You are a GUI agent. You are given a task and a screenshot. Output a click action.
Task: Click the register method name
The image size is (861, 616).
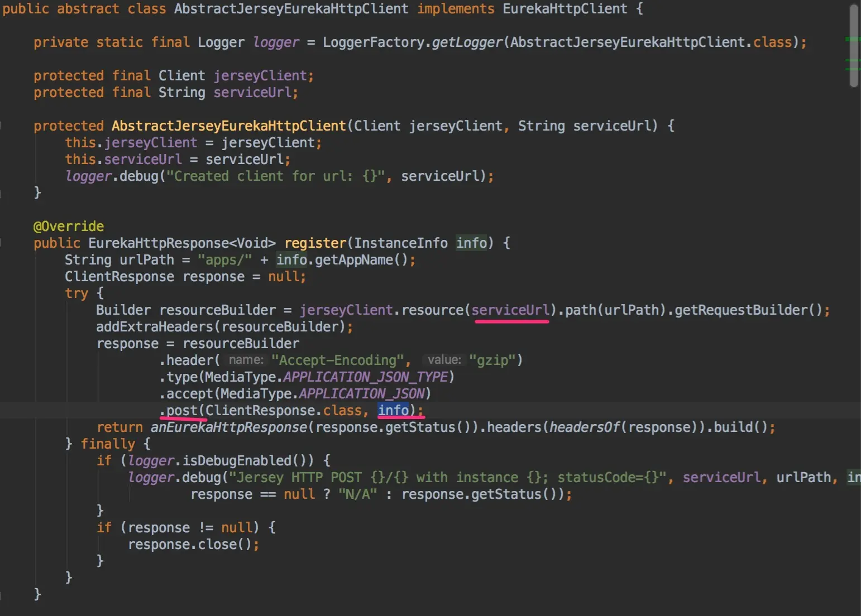pyautogui.click(x=315, y=243)
